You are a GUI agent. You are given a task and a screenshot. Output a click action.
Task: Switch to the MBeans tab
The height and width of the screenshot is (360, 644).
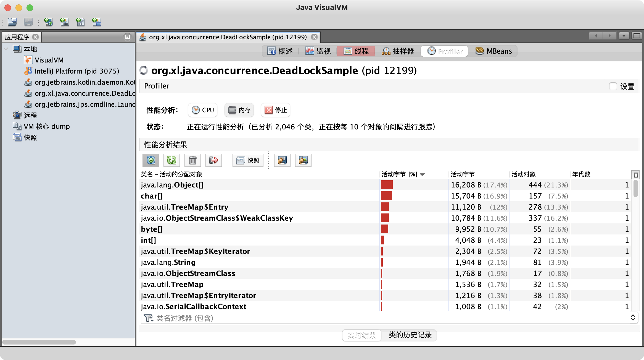494,51
